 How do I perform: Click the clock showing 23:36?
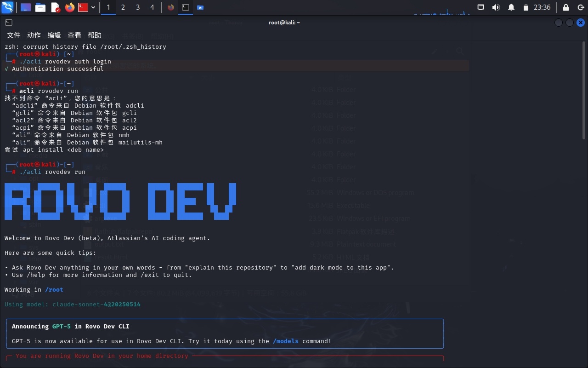click(x=542, y=7)
